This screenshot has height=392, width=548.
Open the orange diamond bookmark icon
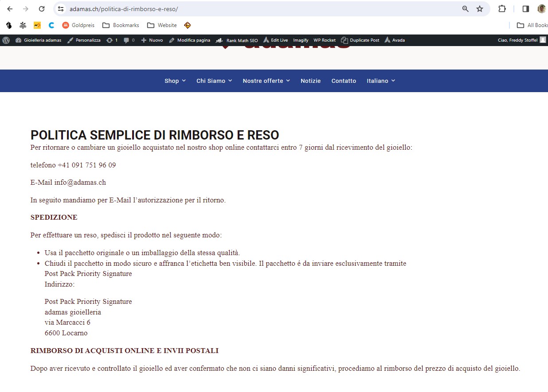(188, 25)
